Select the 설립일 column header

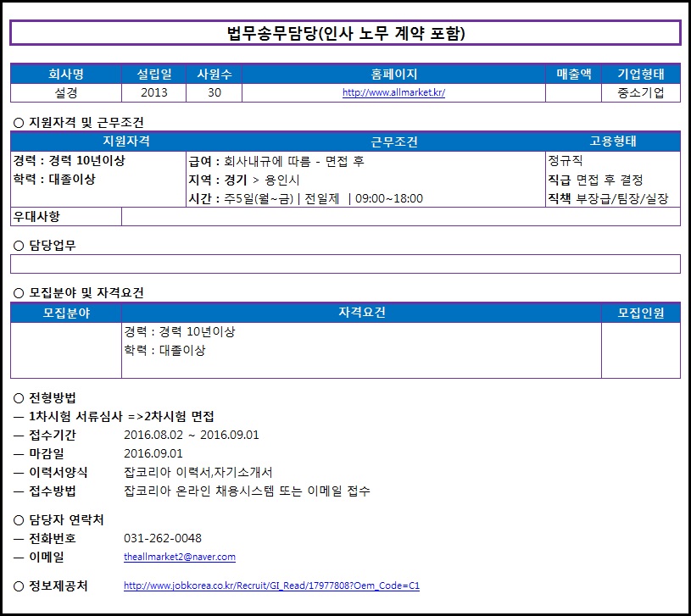(x=154, y=74)
